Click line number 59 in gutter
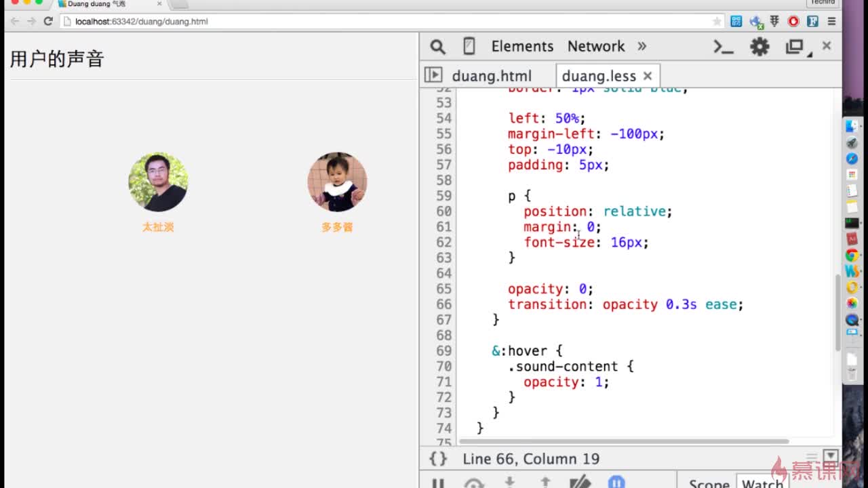Viewport: 868px width, 488px height. point(443,196)
